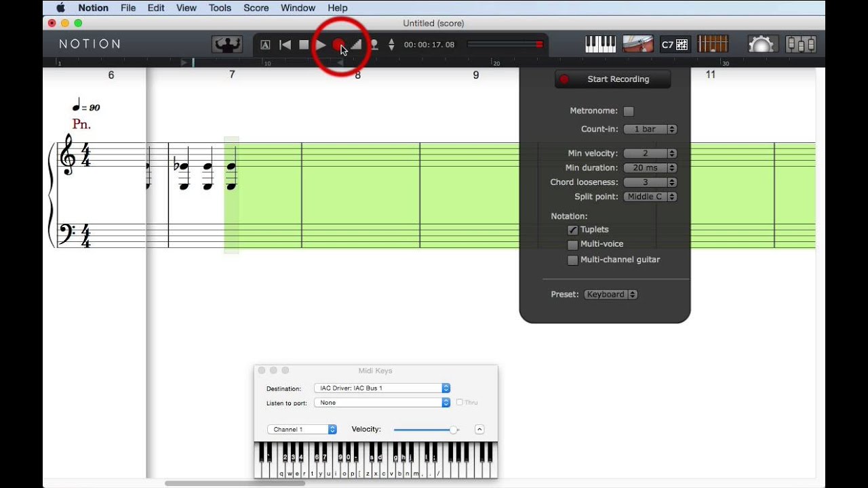Screen dimensions: 868x488
Task: Click the step-time ramp icon
Action: [356, 45]
